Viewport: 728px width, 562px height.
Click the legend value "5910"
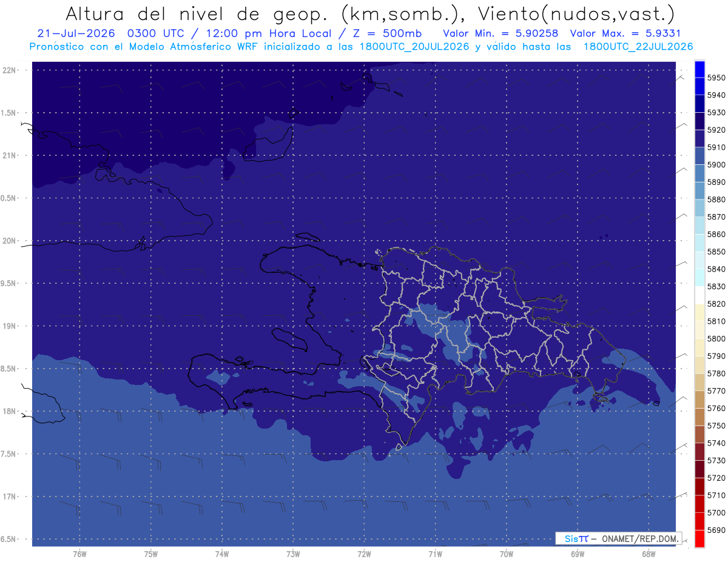pos(716,147)
